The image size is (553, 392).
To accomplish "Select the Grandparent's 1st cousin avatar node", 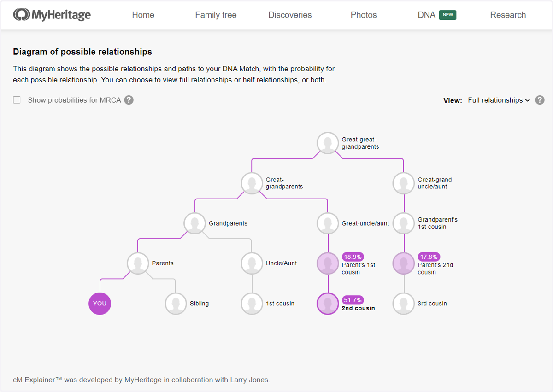I will pos(404,223).
